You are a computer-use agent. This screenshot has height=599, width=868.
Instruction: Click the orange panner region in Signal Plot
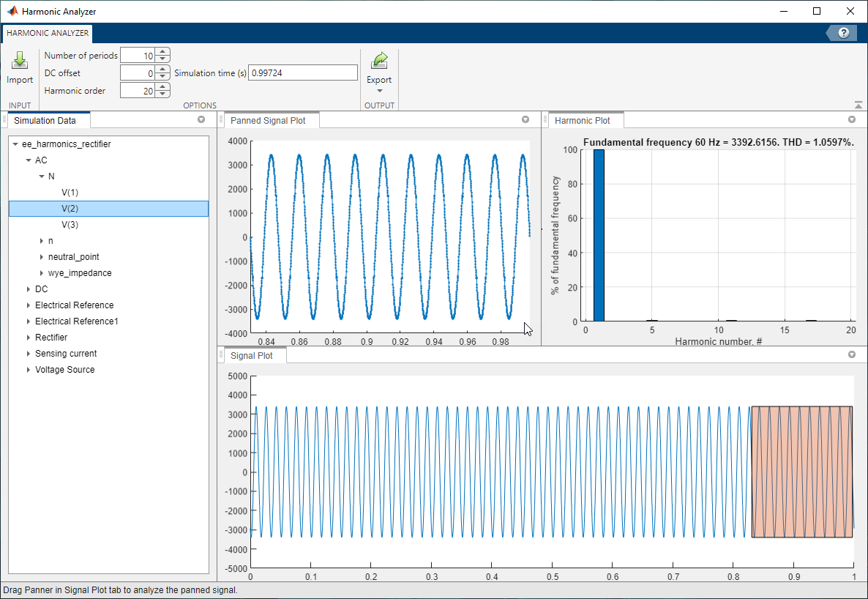(x=801, y=471)
